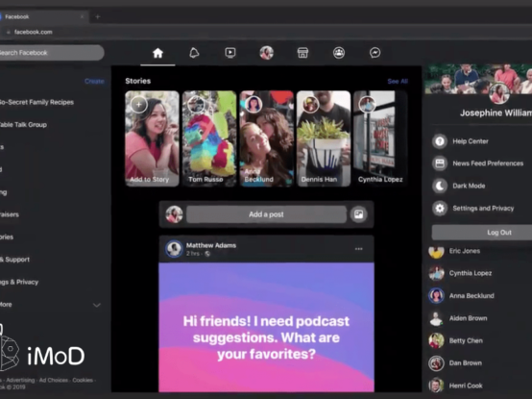Click the Search Facebook field

51,53
